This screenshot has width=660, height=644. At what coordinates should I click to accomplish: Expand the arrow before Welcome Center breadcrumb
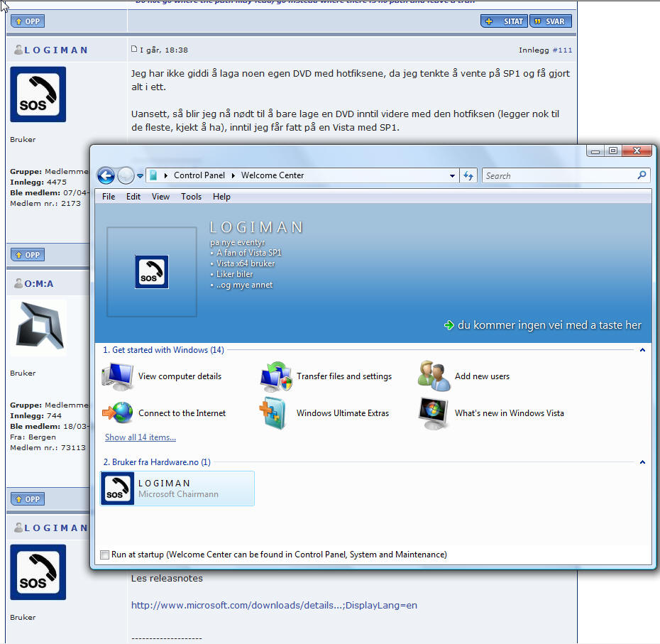[233, 175]
